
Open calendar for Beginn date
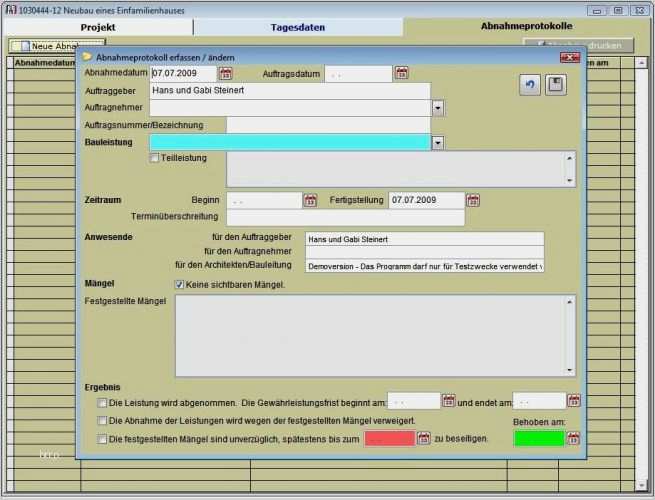[x=310, y=200]
